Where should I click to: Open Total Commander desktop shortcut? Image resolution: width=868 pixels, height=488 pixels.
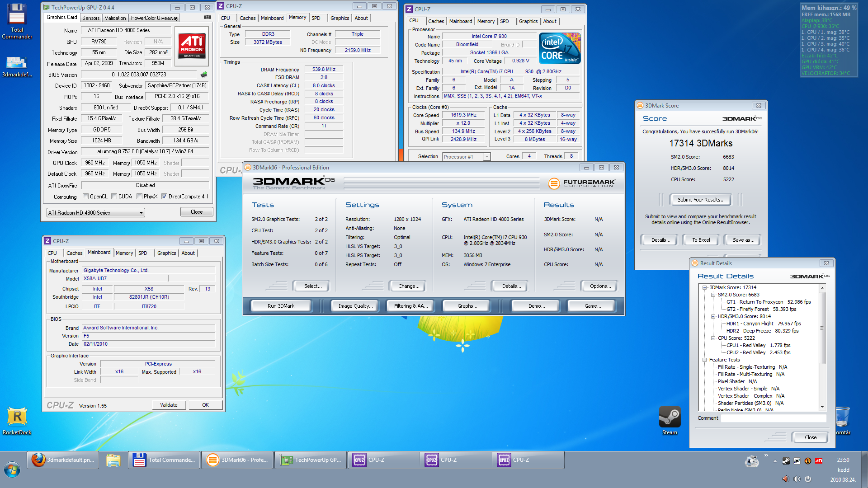(17, 21)
